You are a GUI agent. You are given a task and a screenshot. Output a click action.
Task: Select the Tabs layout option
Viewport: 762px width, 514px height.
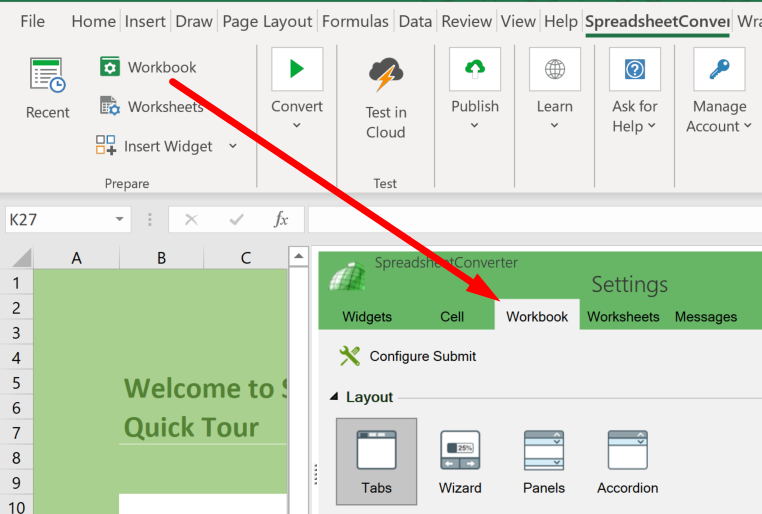pos(377,462)
